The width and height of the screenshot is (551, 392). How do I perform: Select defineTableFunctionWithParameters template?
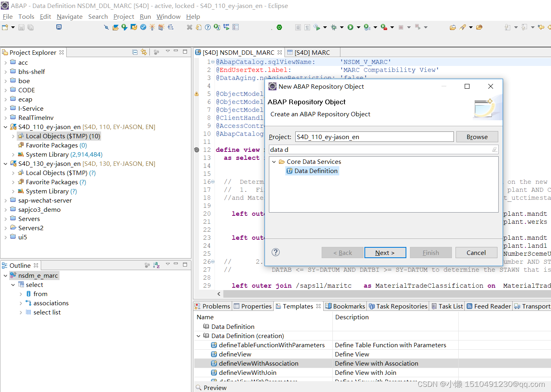[272, 345]
